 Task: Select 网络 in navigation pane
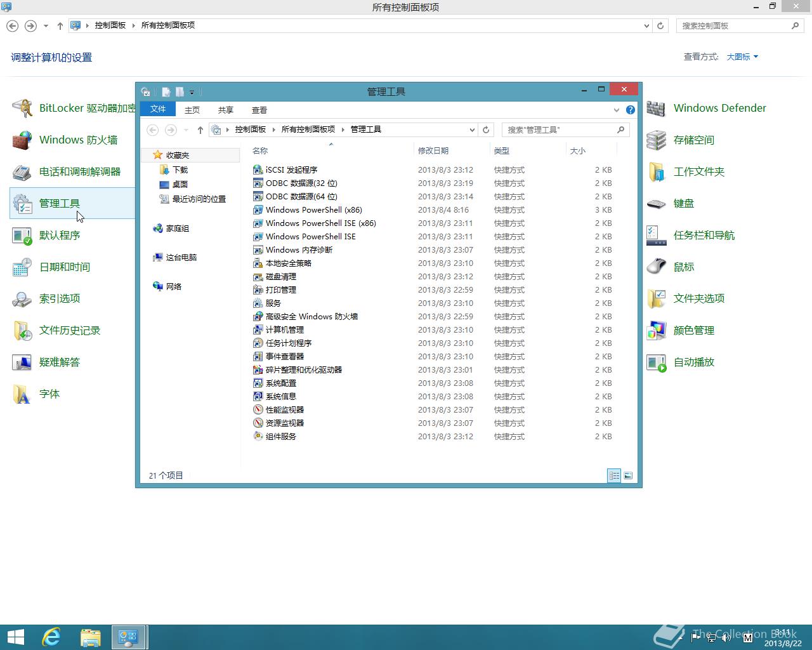coord(167,286)
